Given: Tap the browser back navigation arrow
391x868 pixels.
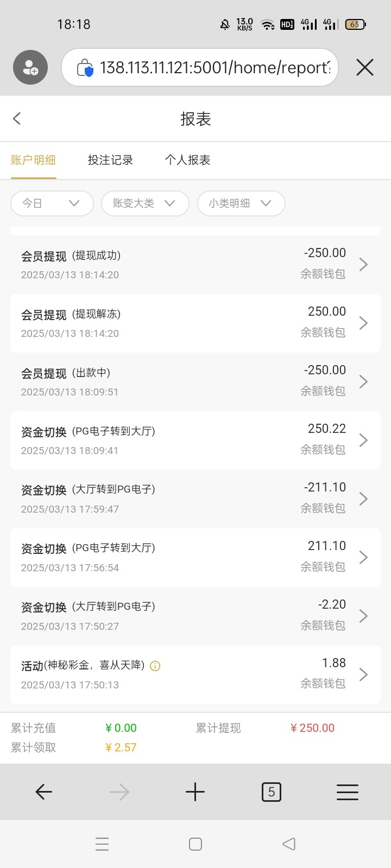Looking at the screenshot, I should [44, 792].
